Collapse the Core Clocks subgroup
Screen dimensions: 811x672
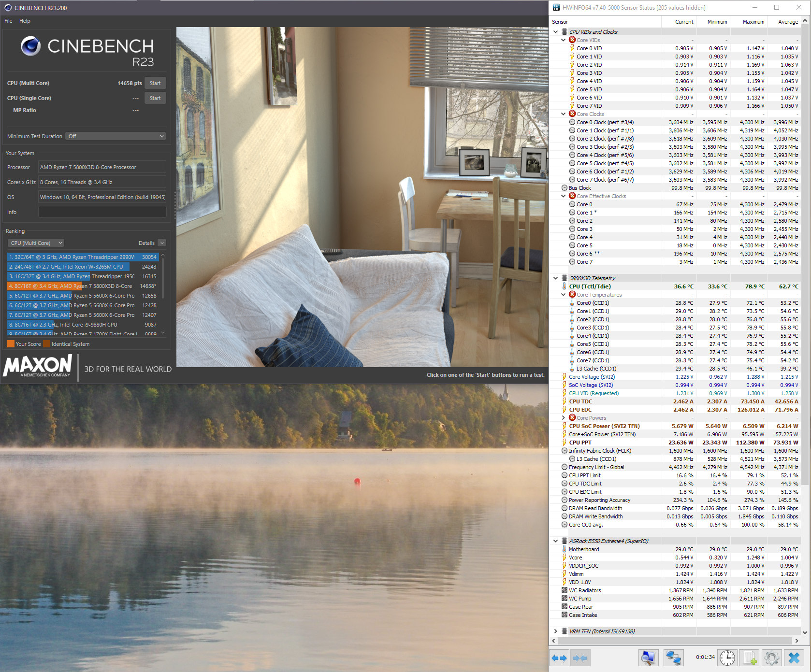point(564,114)
